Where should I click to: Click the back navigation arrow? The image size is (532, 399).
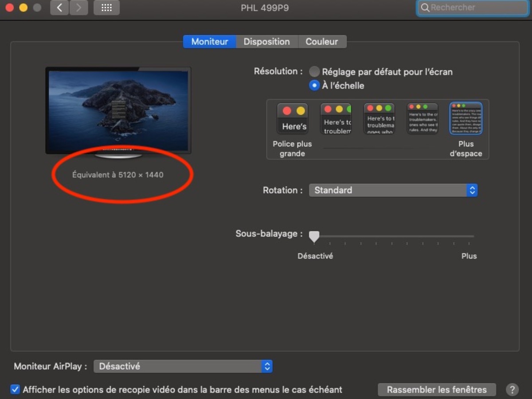point(59,8)
